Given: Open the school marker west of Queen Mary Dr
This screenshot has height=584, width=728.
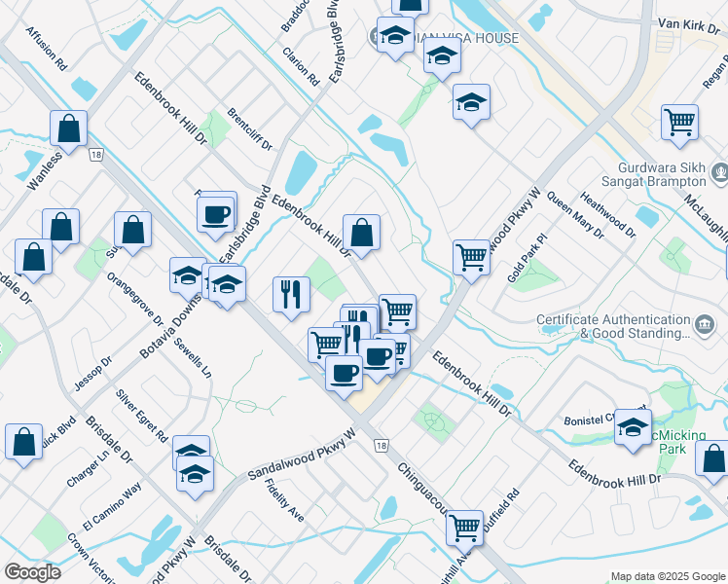Looking at the screenshot, I should point(471,102).
